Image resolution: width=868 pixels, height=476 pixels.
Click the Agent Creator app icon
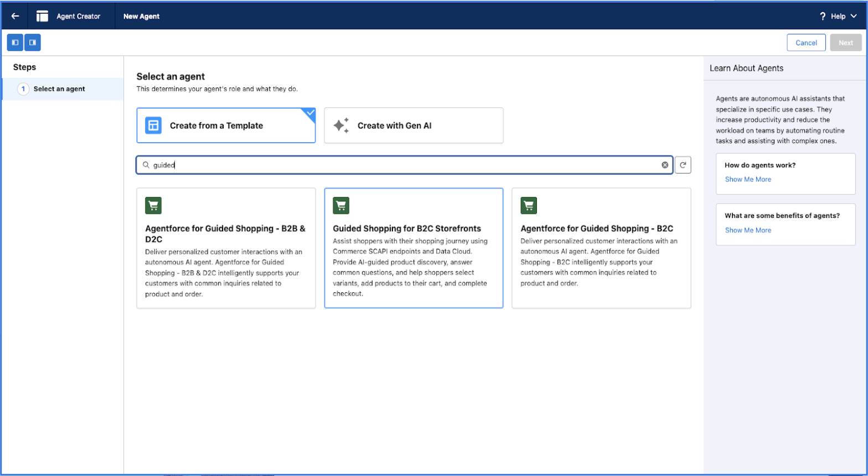pyautogui.click(x=42, y=16)
